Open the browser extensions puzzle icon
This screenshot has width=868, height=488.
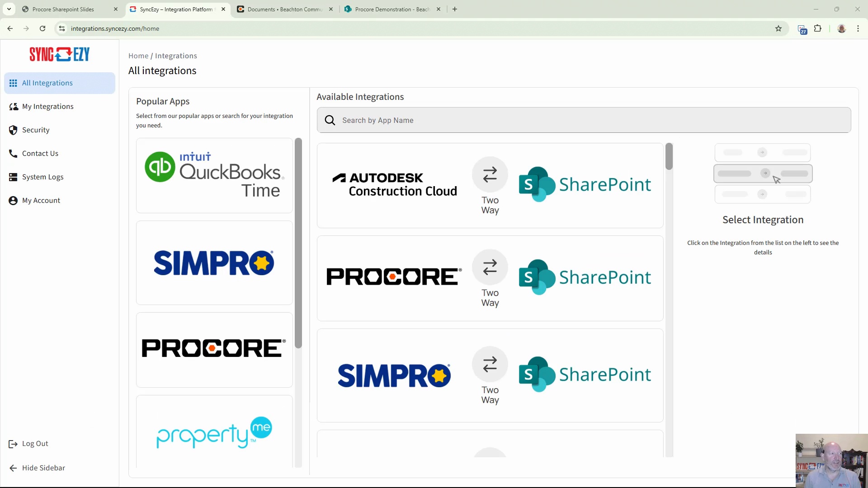coord(818,28)
